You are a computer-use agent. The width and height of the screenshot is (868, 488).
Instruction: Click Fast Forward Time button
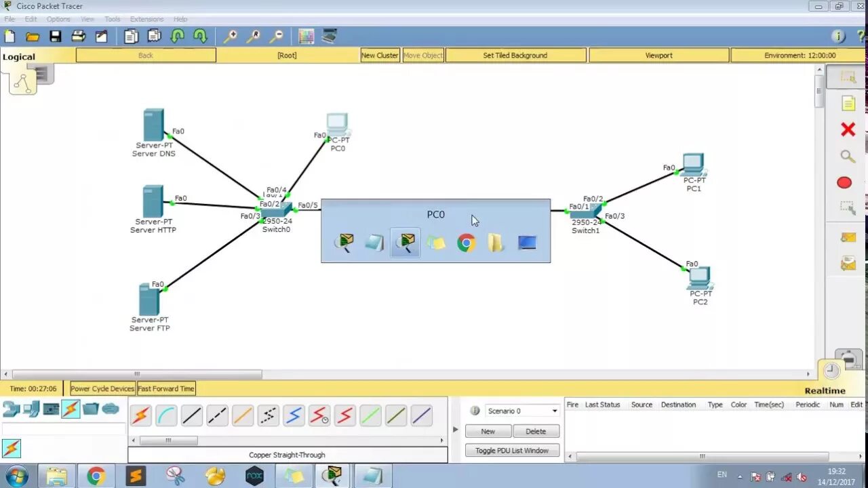coord(166,388)
